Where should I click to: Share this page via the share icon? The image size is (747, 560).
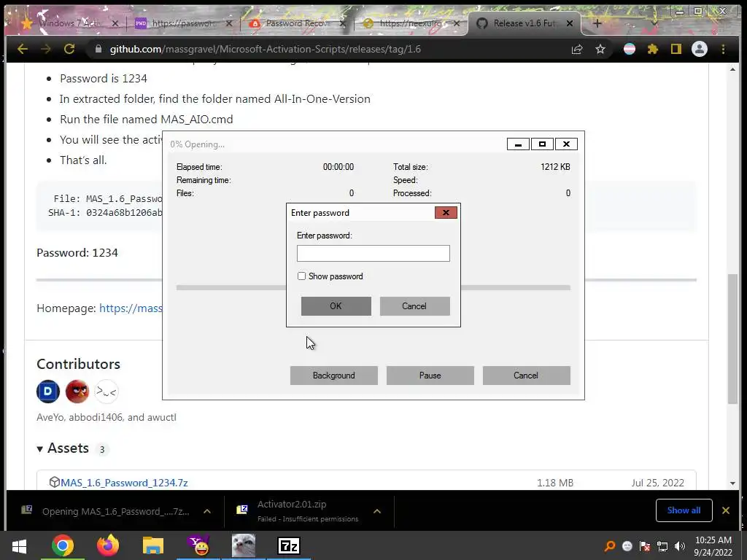click(577, 49)
